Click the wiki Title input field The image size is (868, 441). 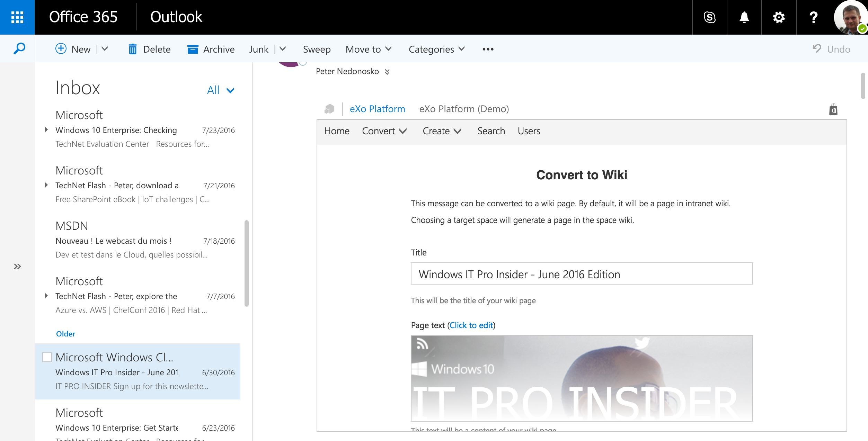(582, 274)
